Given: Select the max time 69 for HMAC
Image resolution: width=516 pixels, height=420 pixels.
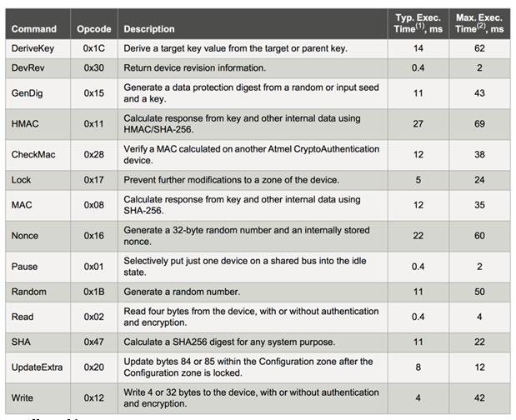Looking at the screenshot, I should [x=479, y=122].
